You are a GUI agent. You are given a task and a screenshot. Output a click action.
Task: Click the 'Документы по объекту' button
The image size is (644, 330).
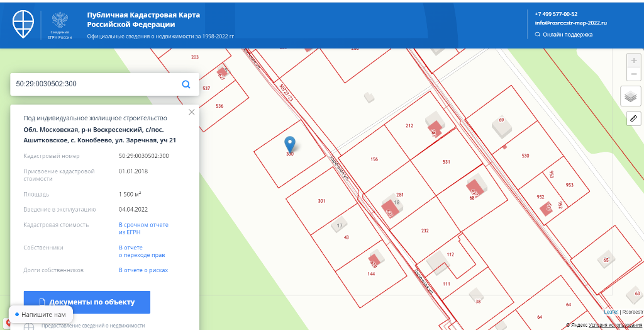(x=87, y=302)
